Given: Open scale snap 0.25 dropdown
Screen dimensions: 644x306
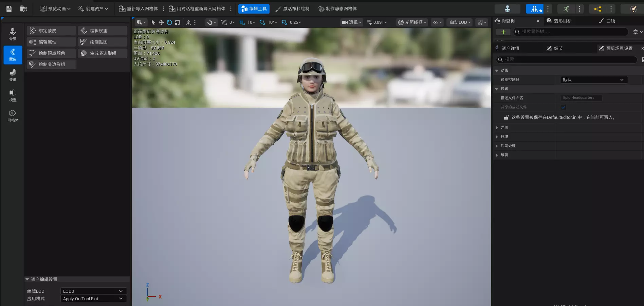Looking at the screenshot, I should click(295, 22).
